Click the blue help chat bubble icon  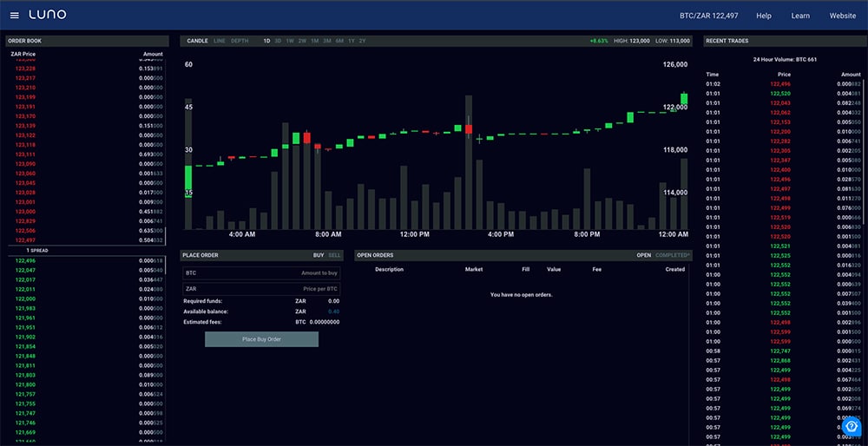click(x=851, y=426)
